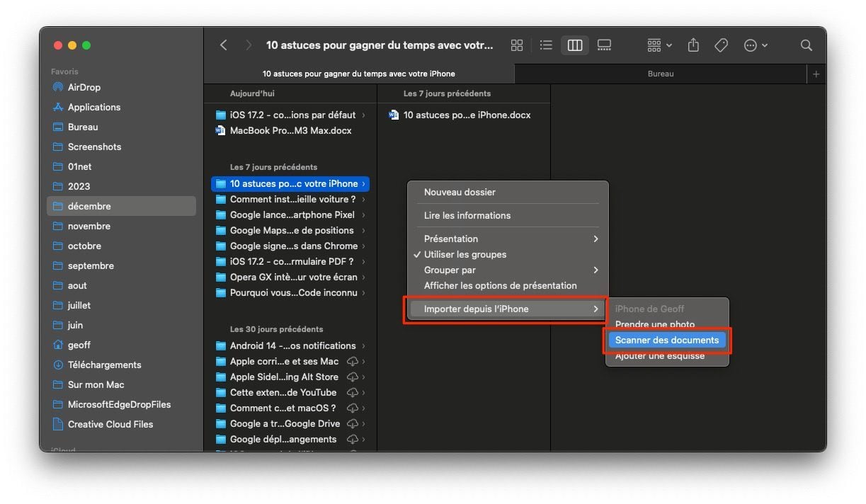Select the '10 astuces pour gagner du temps' tab
Image resolution: width=866 pixels, height=504 pixels.
pos(359,74)
